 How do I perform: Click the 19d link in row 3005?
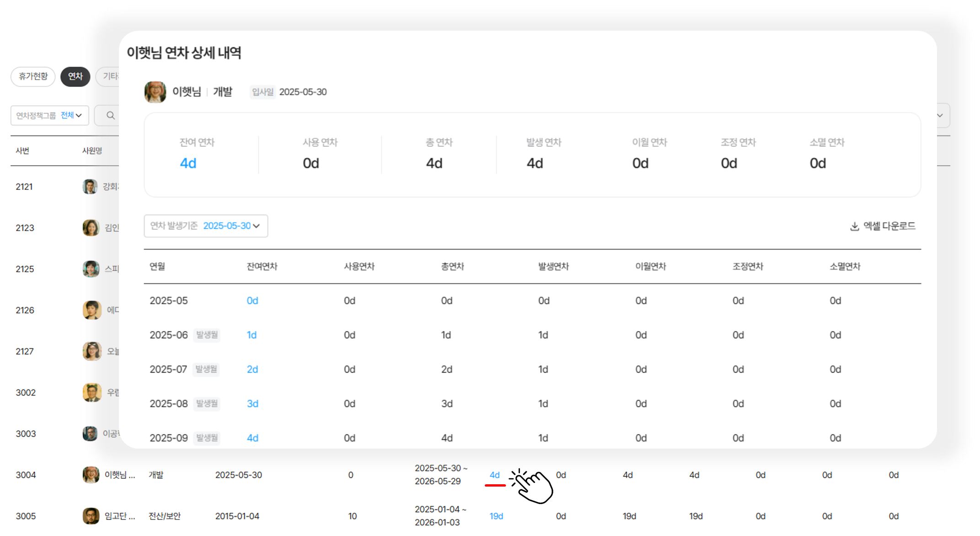496,516
